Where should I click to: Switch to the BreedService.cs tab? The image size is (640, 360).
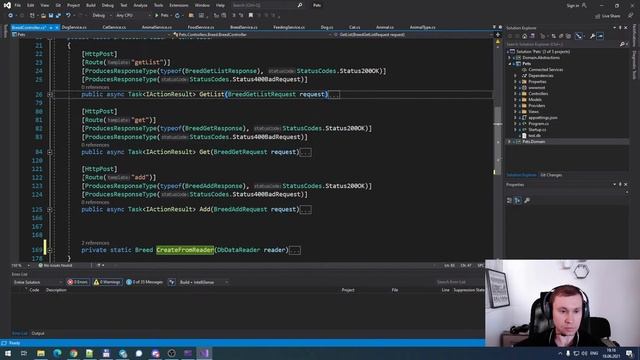[244, 27]
